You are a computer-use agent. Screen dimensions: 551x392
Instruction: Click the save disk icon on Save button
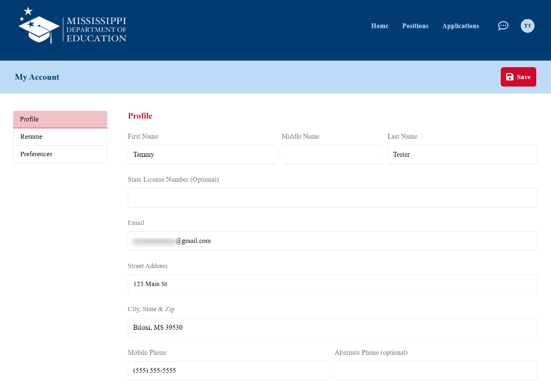509,76
